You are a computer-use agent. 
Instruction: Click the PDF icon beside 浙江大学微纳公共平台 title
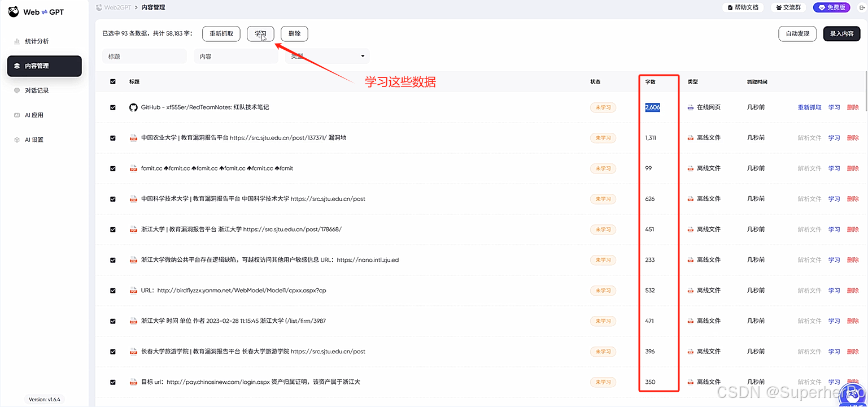[x=133, y=260]
